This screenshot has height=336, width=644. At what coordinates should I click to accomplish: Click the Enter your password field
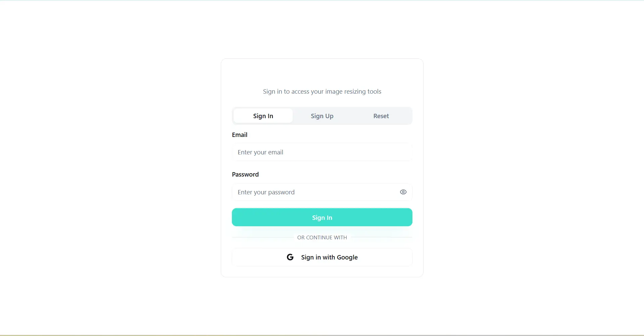pyautogui.click(x=315, y=192)
